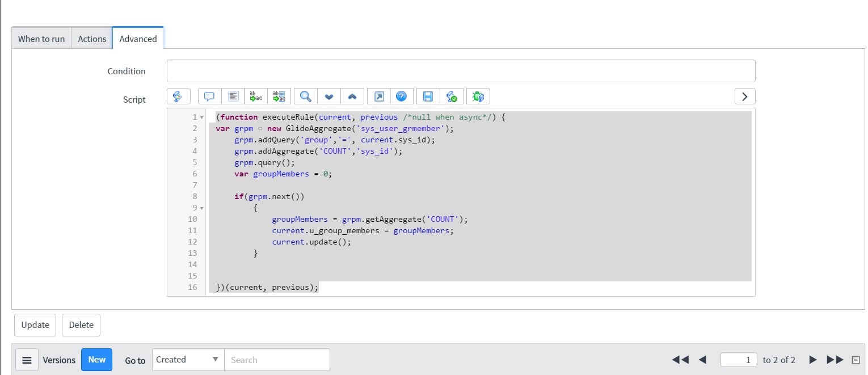Click the format code icon
Screen dimensions: 868x375
point(233,96)
